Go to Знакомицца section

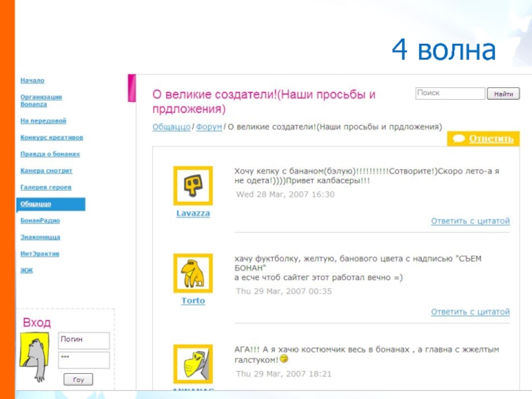tap(40, 237)
